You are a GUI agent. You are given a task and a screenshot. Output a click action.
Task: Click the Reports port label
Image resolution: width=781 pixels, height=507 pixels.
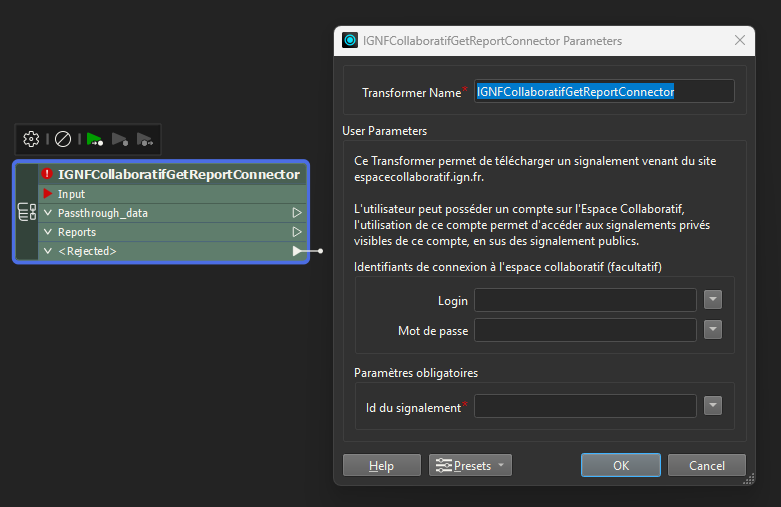[x=77, y=232]
